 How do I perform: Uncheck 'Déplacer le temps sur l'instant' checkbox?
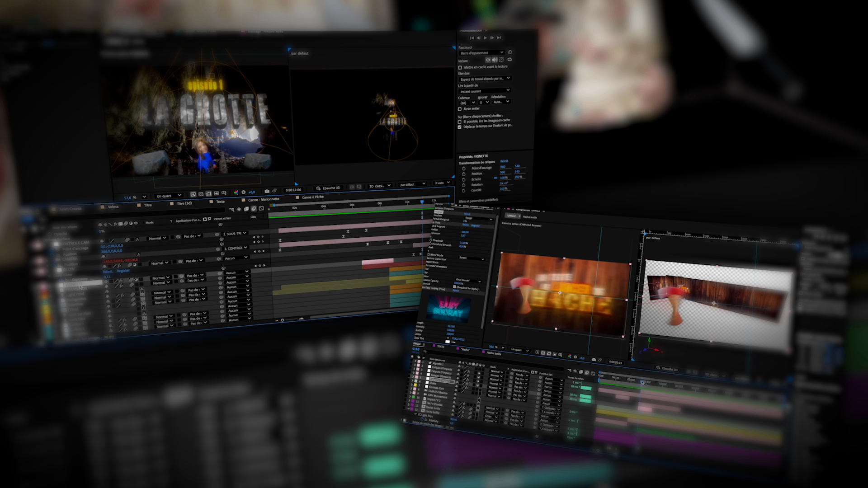tap(460, 127)
